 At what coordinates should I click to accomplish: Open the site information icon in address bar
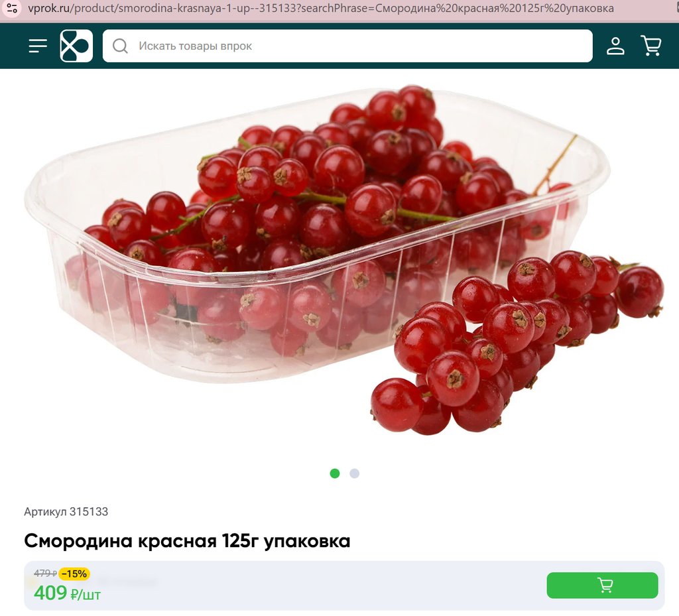(x=12, y=8)
